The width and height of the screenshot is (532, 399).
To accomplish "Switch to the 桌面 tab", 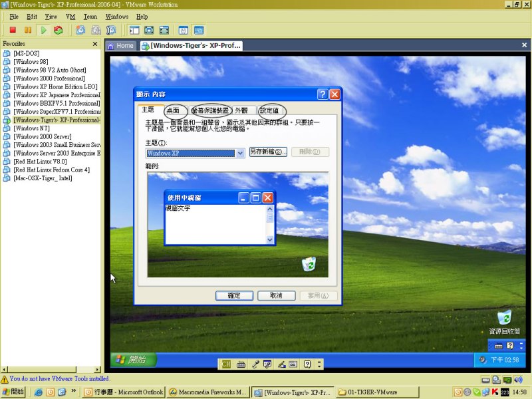I will pyautogui.click(x=173, y=110).
